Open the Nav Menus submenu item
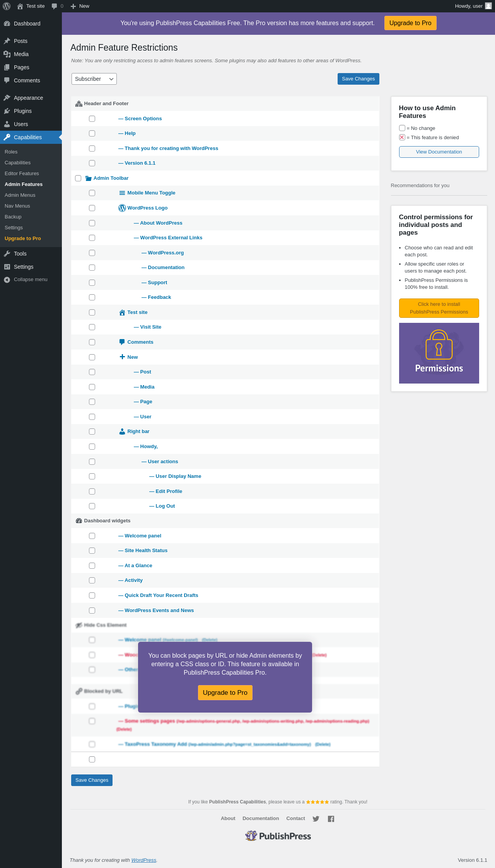Viewport: 495px width, 868px height. click(17, 206)
